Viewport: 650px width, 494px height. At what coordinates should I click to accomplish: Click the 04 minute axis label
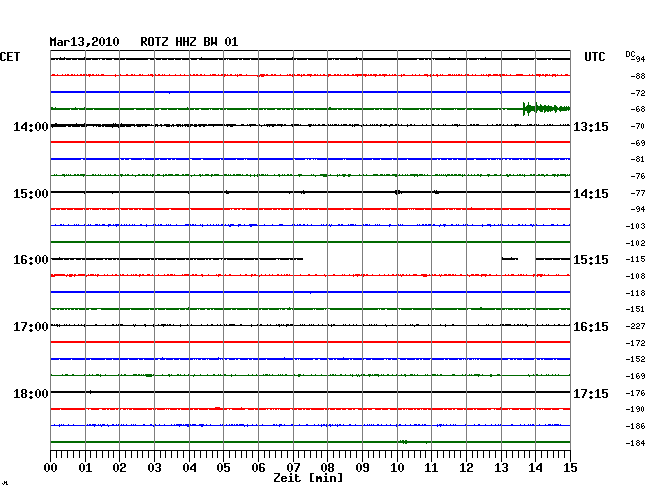pos(189,468)
